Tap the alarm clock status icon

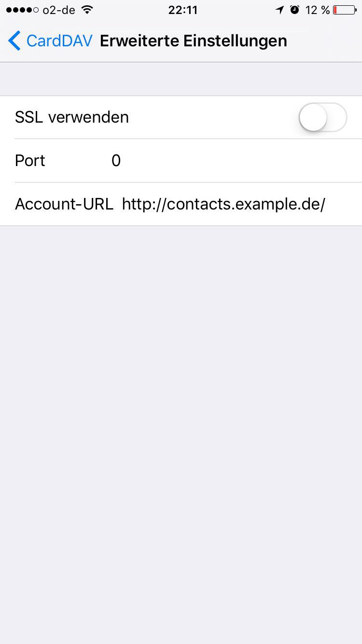tap(294, 10)
